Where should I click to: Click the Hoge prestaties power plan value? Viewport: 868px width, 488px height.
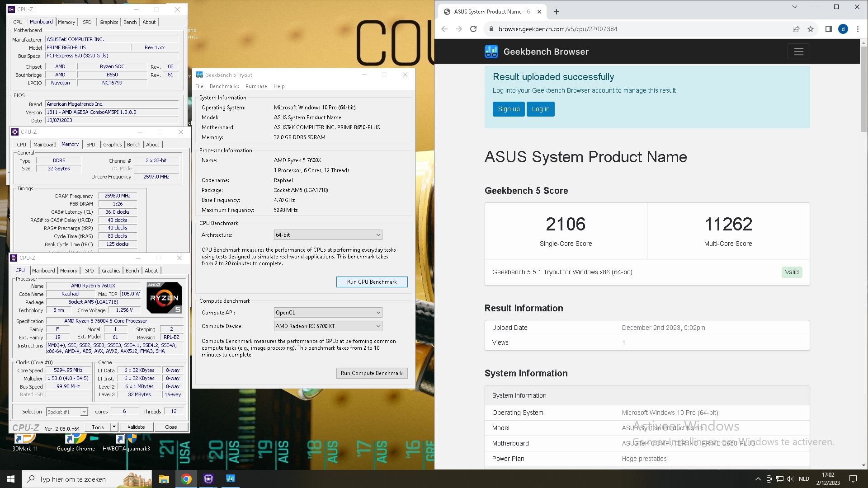point(644,459)
